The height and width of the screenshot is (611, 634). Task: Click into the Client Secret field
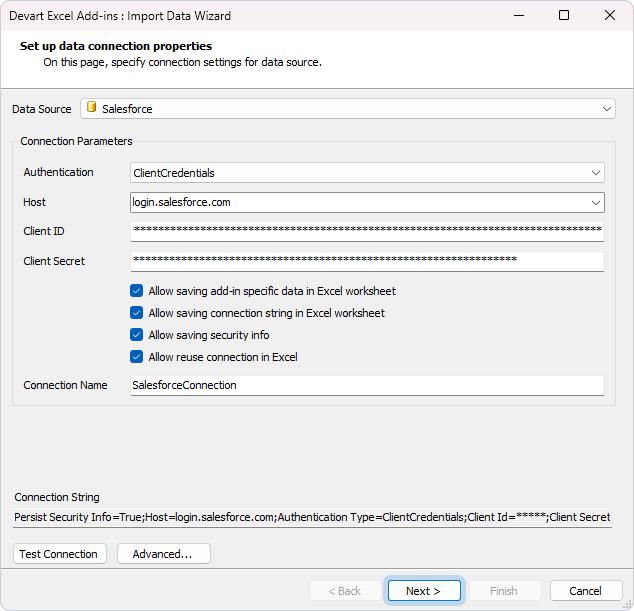(367, 261)
